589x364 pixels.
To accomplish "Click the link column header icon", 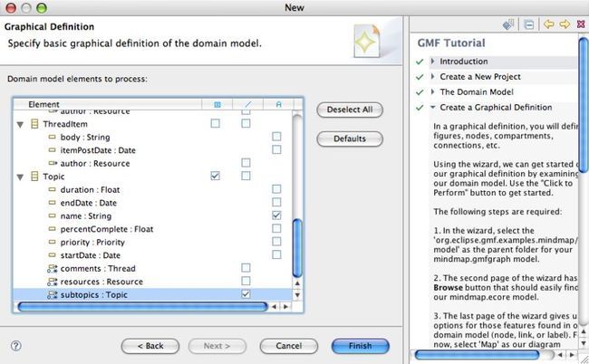I will coord(248,105).
